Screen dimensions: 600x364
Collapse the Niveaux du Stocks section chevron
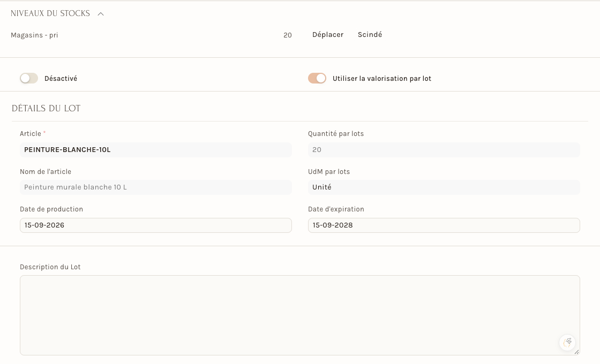101,14
